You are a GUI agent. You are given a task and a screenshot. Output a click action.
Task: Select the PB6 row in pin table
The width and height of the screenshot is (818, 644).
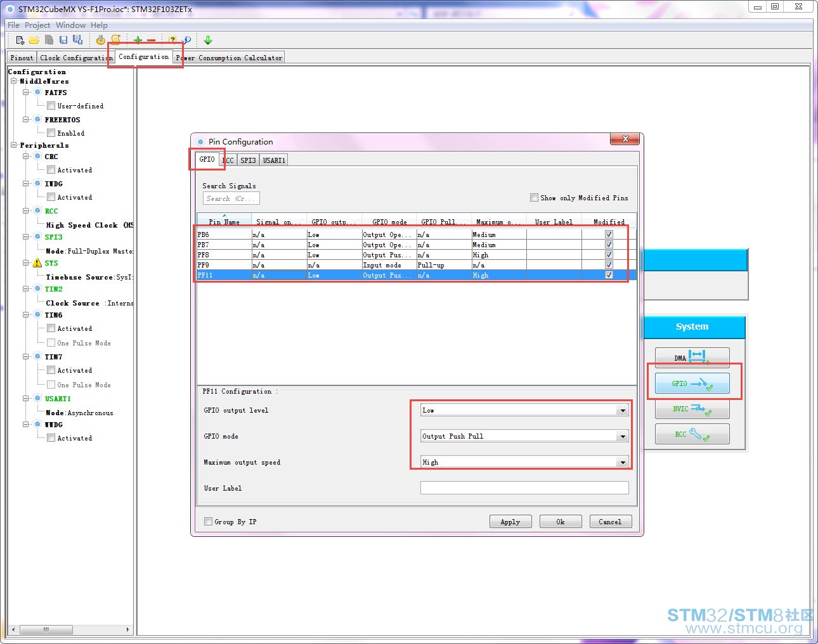(x=417, y=235)
